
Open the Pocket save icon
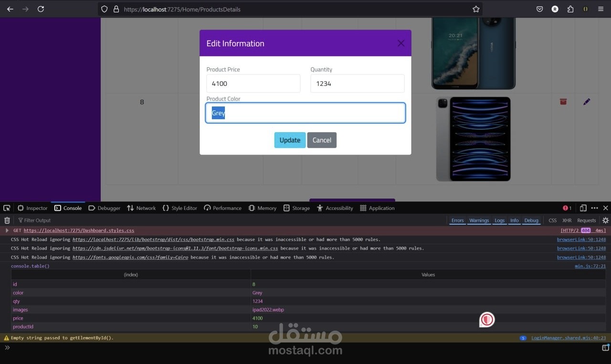point(540,9)
